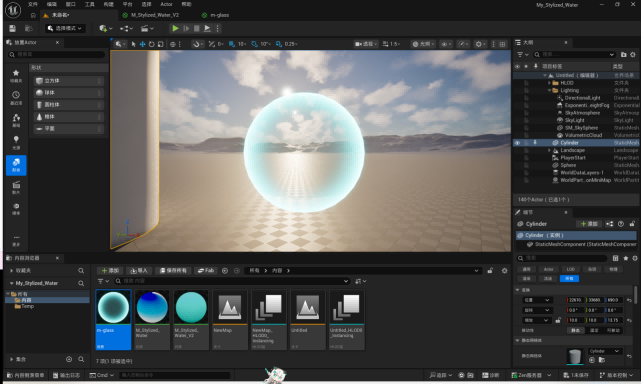Expand the Landscape item in Outliner
This screenshot has height=384, width=641.
click(549, 150)
